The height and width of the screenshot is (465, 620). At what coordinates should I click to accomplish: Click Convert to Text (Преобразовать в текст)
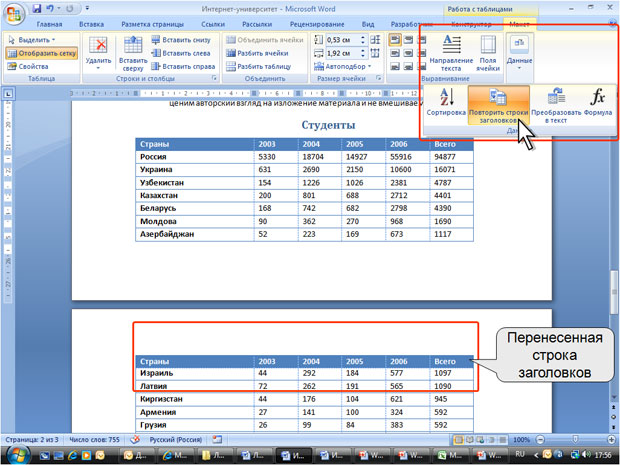click(x=556, y=105)
